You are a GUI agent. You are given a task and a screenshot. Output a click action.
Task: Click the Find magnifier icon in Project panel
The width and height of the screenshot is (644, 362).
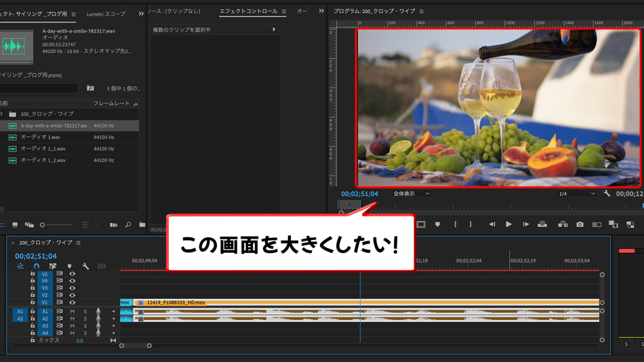tap(127, 224)
